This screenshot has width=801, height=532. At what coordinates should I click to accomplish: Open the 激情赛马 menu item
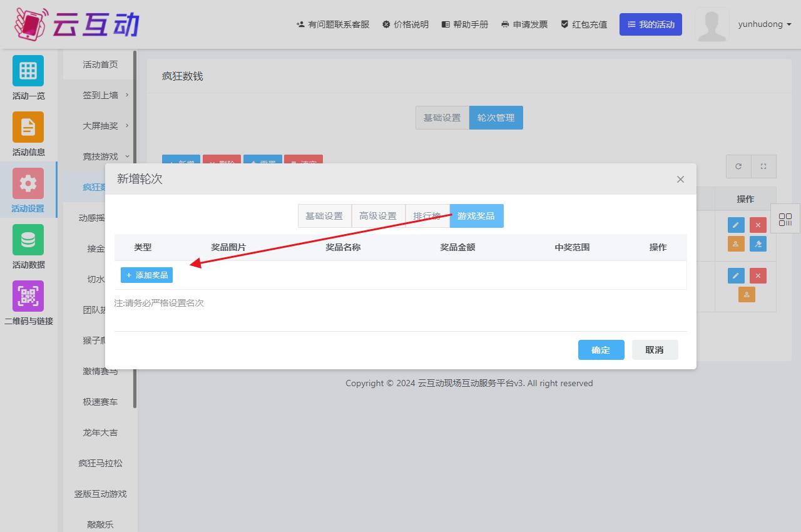pos(100,371)
